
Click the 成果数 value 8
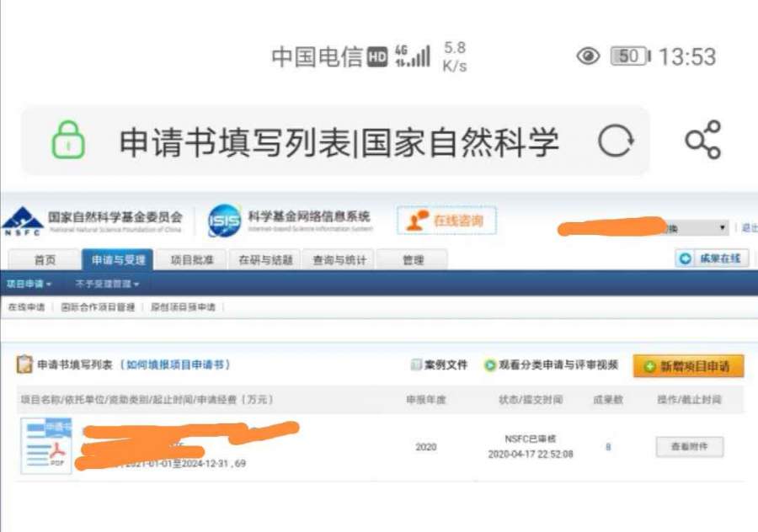(608, 447)
